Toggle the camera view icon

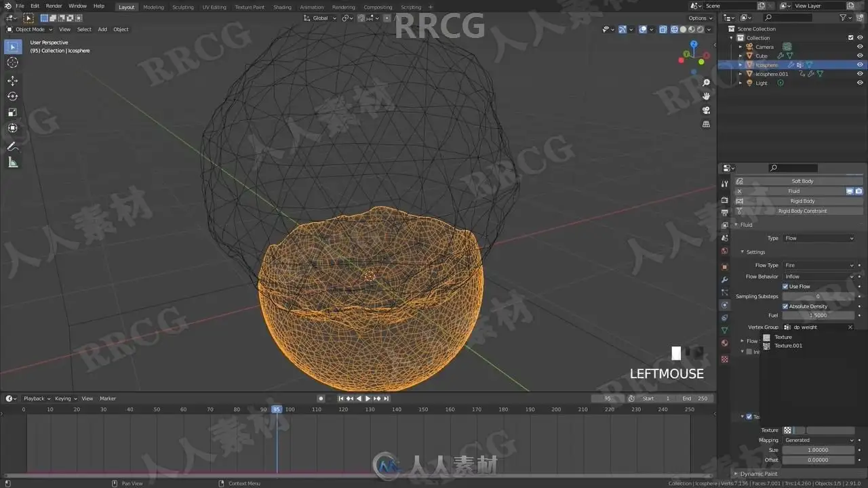tap(706, 110)
